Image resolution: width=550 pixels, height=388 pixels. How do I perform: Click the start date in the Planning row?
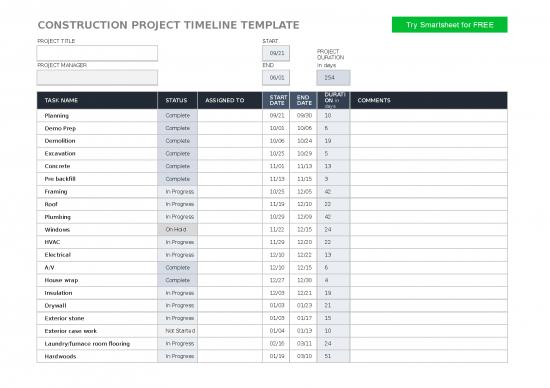[x=276, y=115]
